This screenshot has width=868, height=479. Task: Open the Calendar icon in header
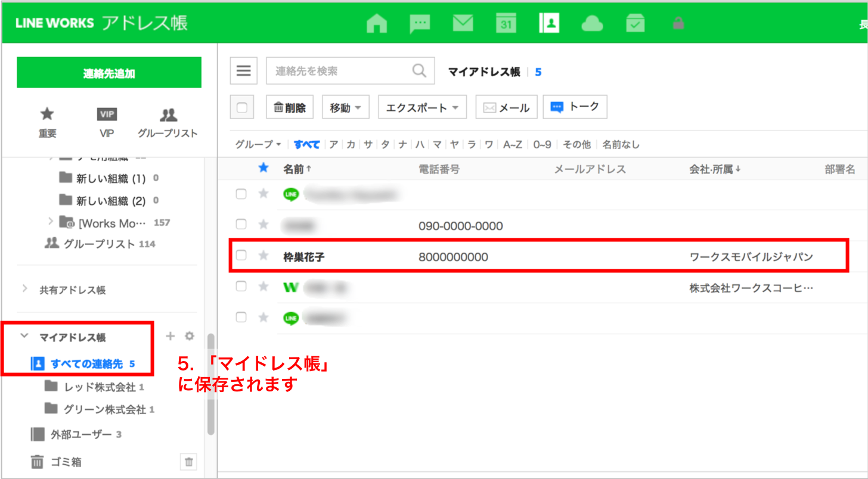[x=506, y=23]
